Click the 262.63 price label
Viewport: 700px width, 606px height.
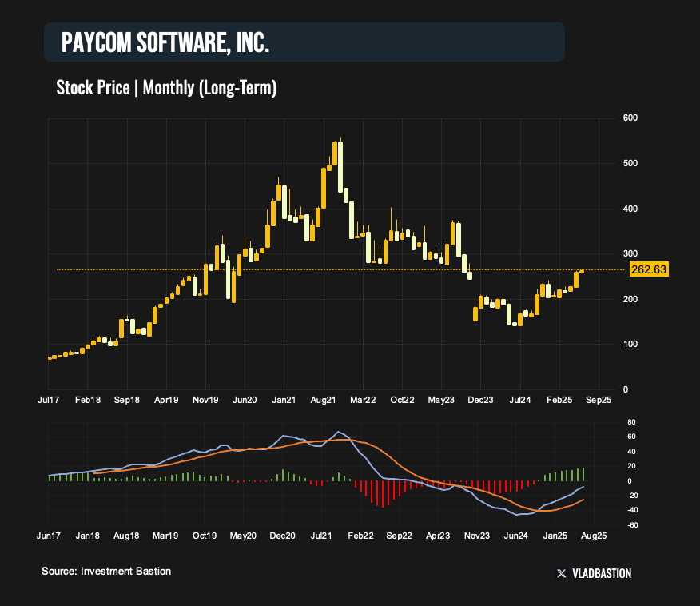pyautogui.click(x=649, y=269)
